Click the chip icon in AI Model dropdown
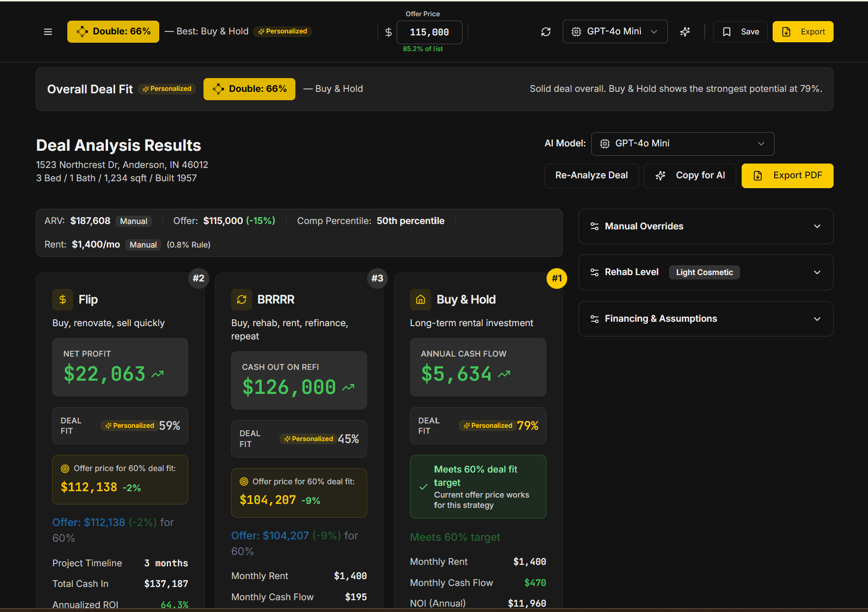868x612 pixels. pyautogui.click(x=605, y=143)
